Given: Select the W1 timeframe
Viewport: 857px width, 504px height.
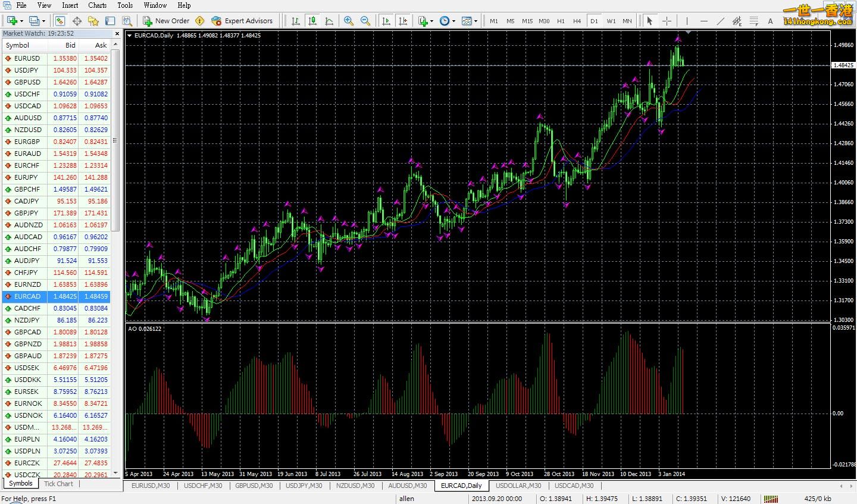Looking at the screenshot, I should (x=611, y=21).
